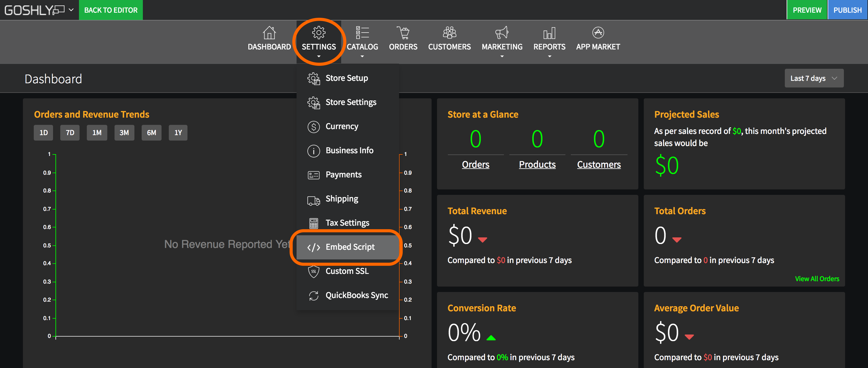This screenshot has height=368, width=868.
Task: Click the Dashboard house icon
Action: tap(269, 33)
